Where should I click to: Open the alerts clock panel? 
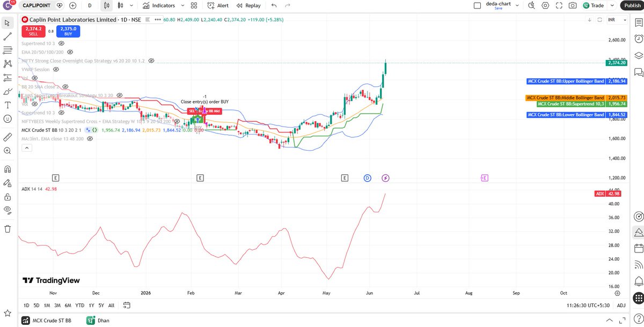(x=638, y=39)
